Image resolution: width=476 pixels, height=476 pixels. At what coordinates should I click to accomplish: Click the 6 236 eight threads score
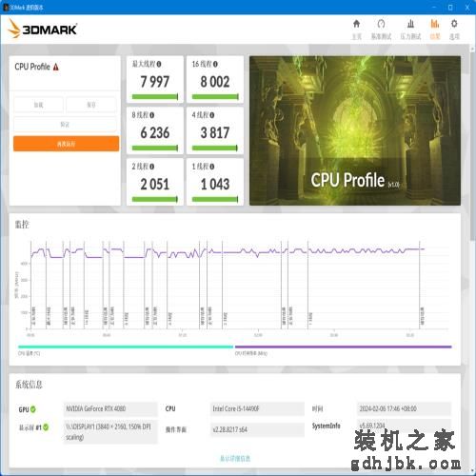(155, 133)
